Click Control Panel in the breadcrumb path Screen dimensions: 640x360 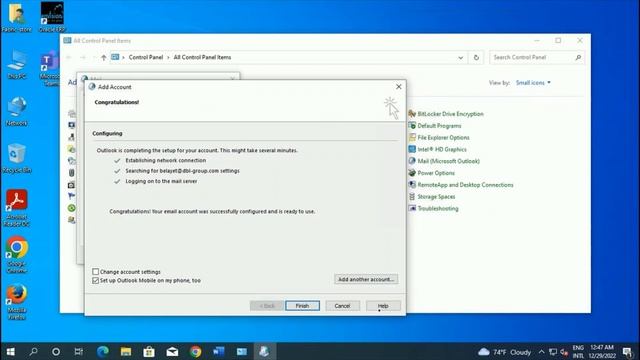[146, 58]
